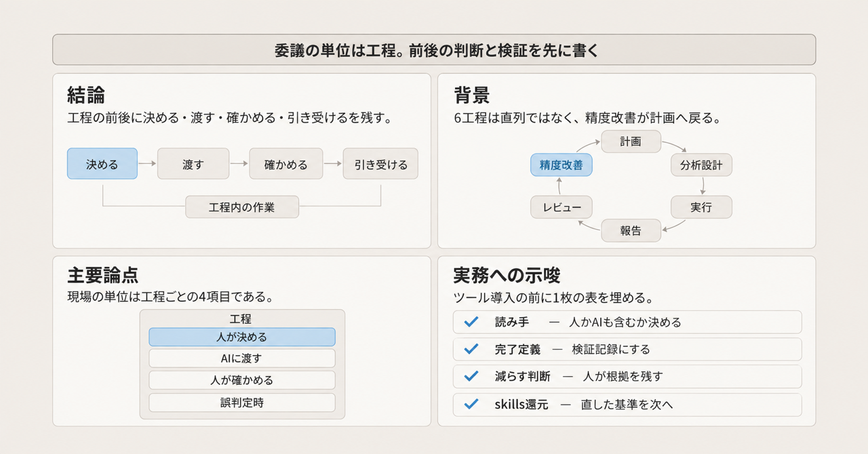Click the sentence 工程の前後に決める・渡す
This screenshot has height=454, width=868.
tap(230, 118)
